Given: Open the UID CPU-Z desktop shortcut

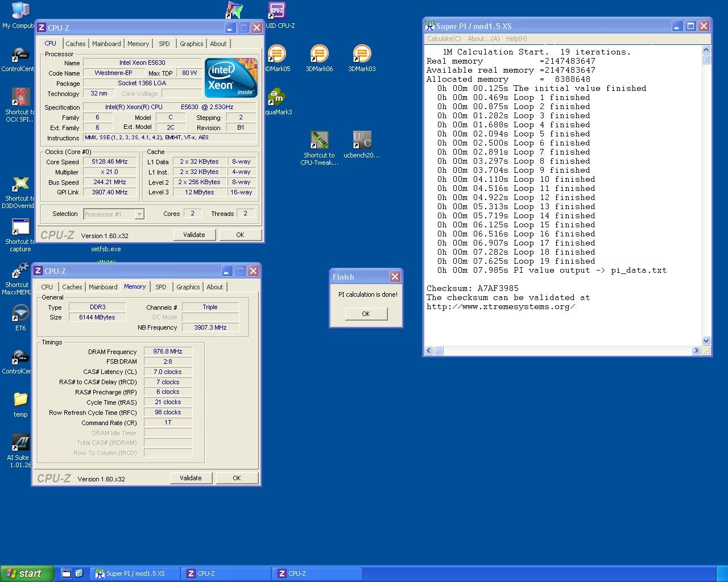Looking at the screenshot, I should [x=276, y=10].
